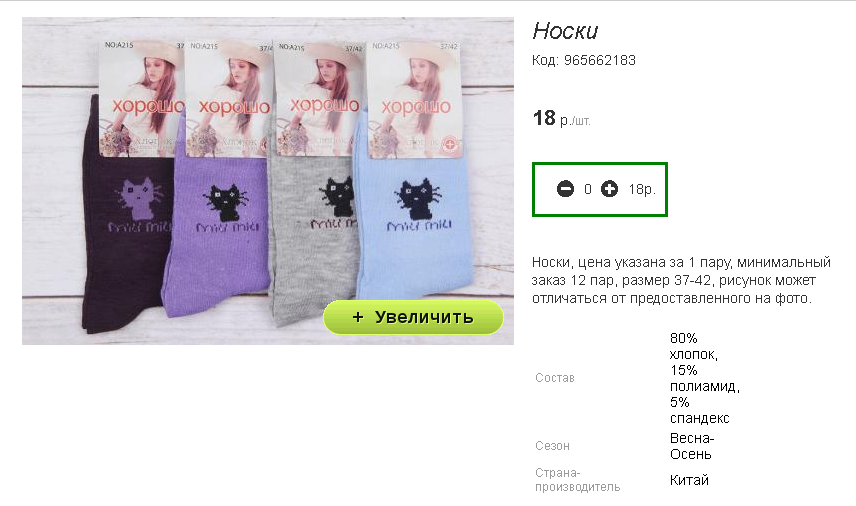The width and height of the screenshot is (856, 506).
Task: Click the 18р. total in quantity box
Action: [641, 189]
